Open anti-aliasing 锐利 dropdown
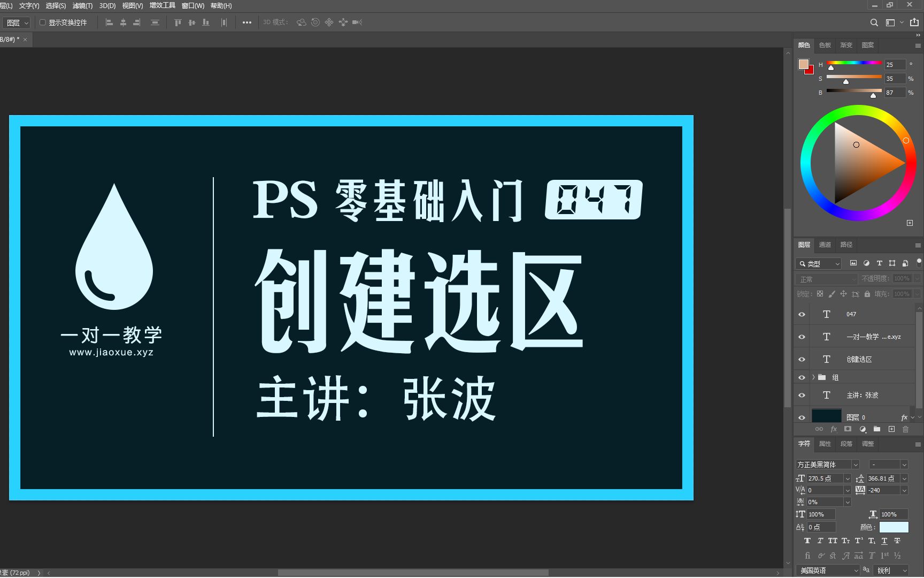Image resolution: width=924 pixels, height=578 pixels. tap(891, 571)
